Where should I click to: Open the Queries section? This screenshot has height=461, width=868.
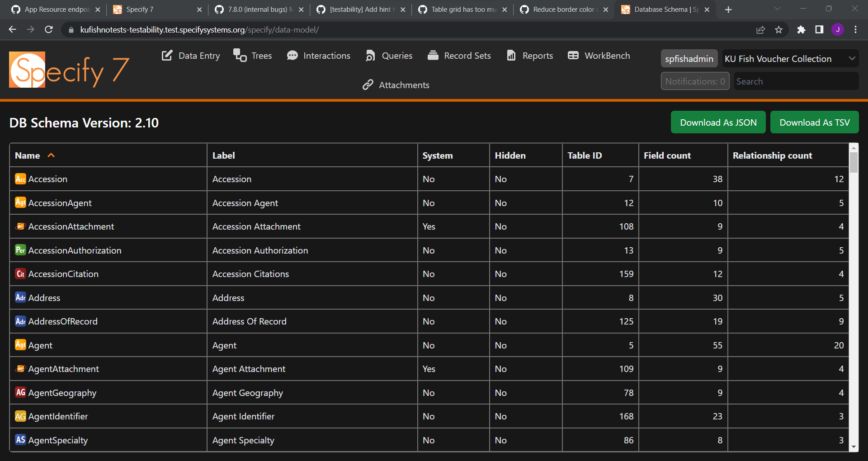388,56
